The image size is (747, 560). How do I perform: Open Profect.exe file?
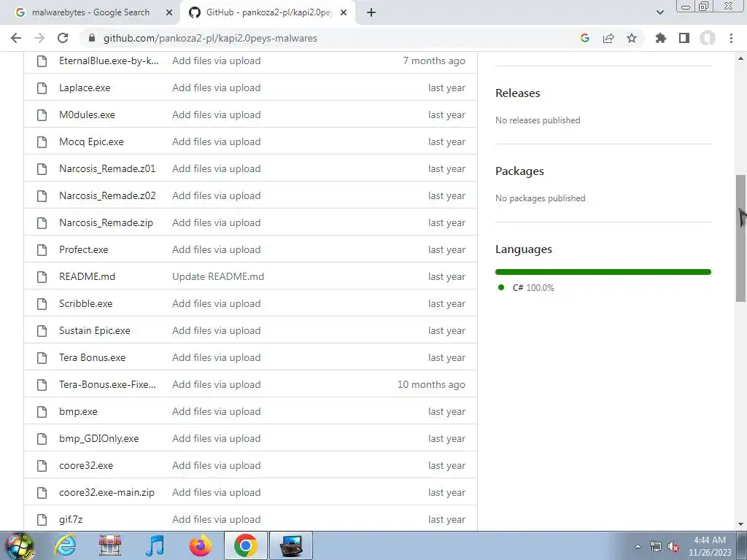pos(84,250)
